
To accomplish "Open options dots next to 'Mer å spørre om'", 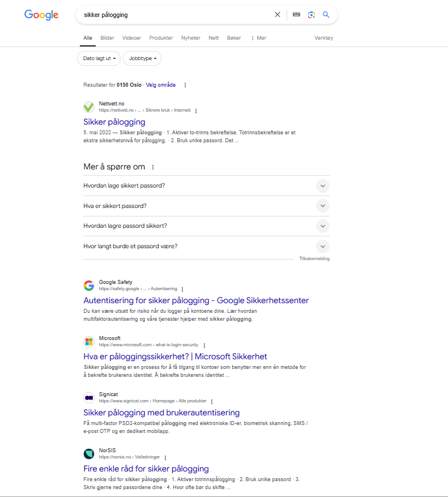I will click(153, 167).
